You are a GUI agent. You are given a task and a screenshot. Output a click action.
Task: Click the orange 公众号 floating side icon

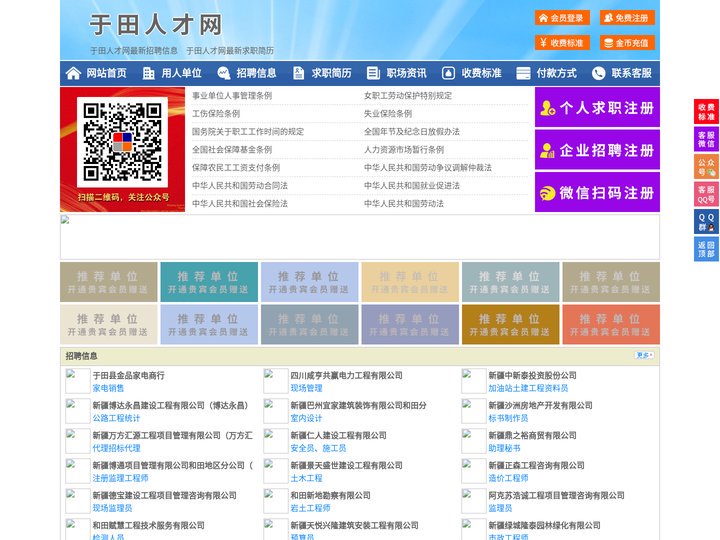click(x=706, y=167)
